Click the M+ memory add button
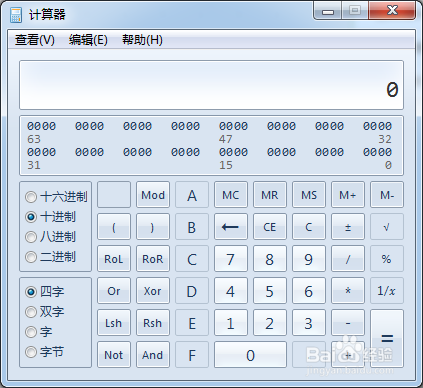 [x=348, y=195]
